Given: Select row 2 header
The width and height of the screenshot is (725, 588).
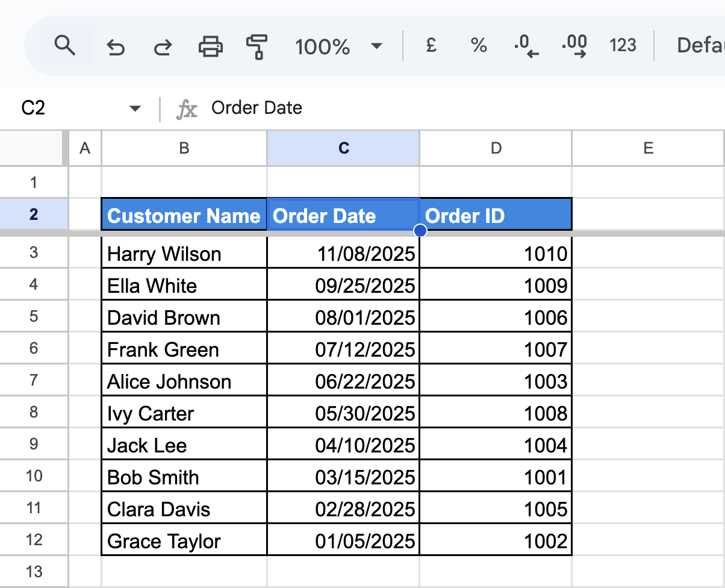Looking at the screenshot, I should [34, 214].
